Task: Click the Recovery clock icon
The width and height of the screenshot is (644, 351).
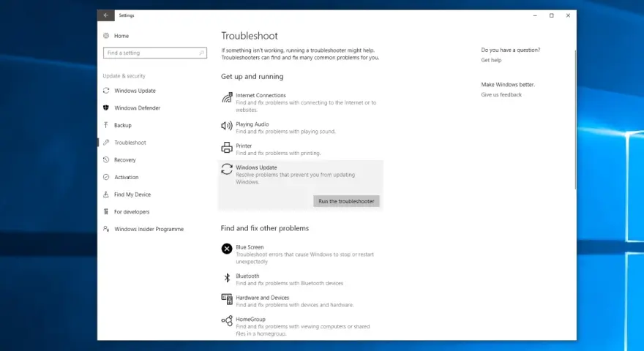Action: (106, 159)
